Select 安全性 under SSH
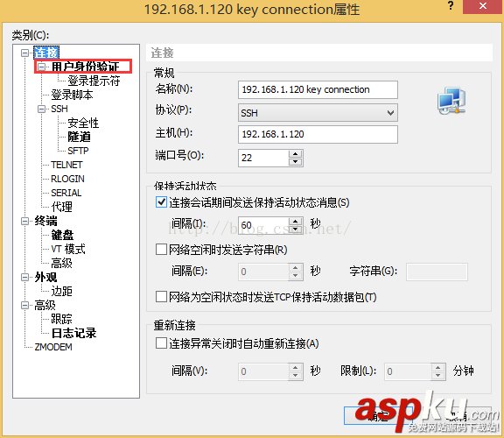This screenshot has height=438, width=504. click(83, 123)
